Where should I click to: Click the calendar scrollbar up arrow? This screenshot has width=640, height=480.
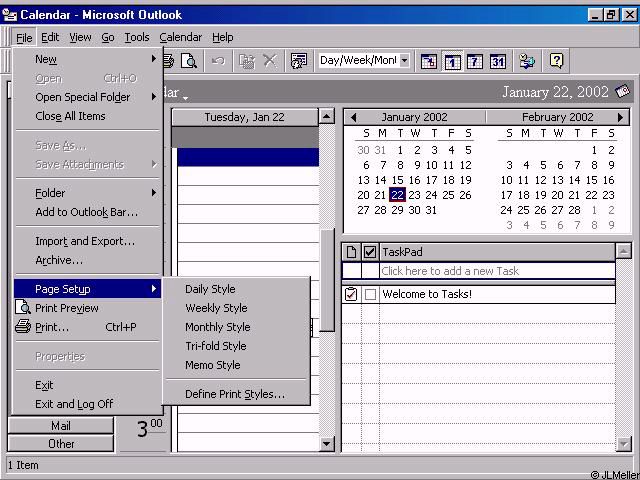tap(327, 117)
